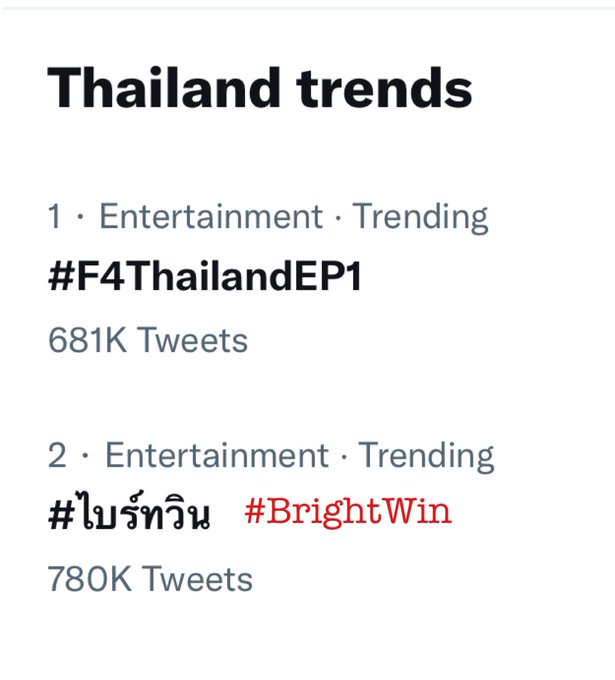Open the #F4ThailandEP1 trending hashtag
This screenshot has width=615, height=680.
click(205, 277)
